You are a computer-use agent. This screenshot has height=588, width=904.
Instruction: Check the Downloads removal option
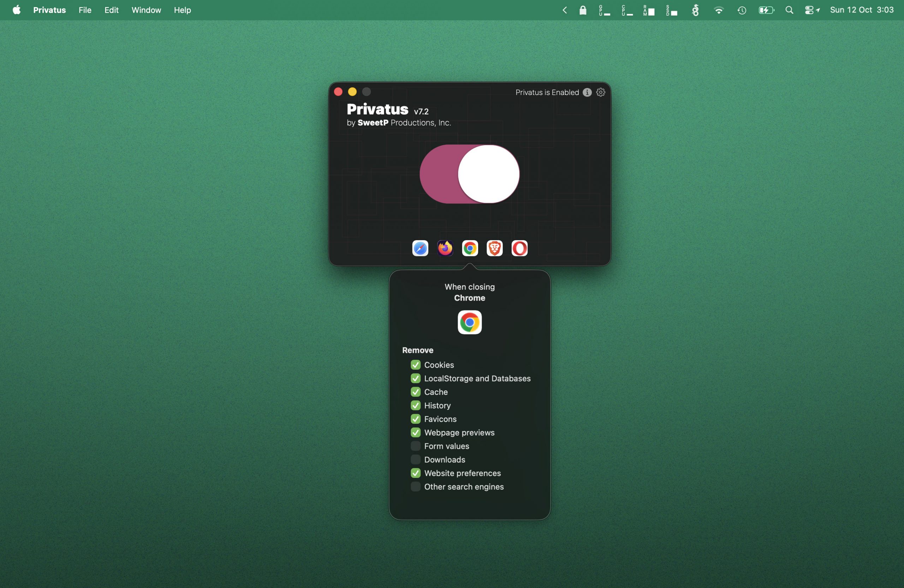tap(416, 459)
